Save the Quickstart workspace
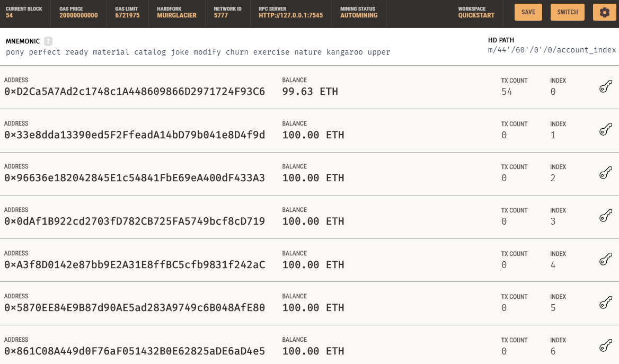Image resolution: width=619 pixels, height=364 pixels. [x=528, y=12]
